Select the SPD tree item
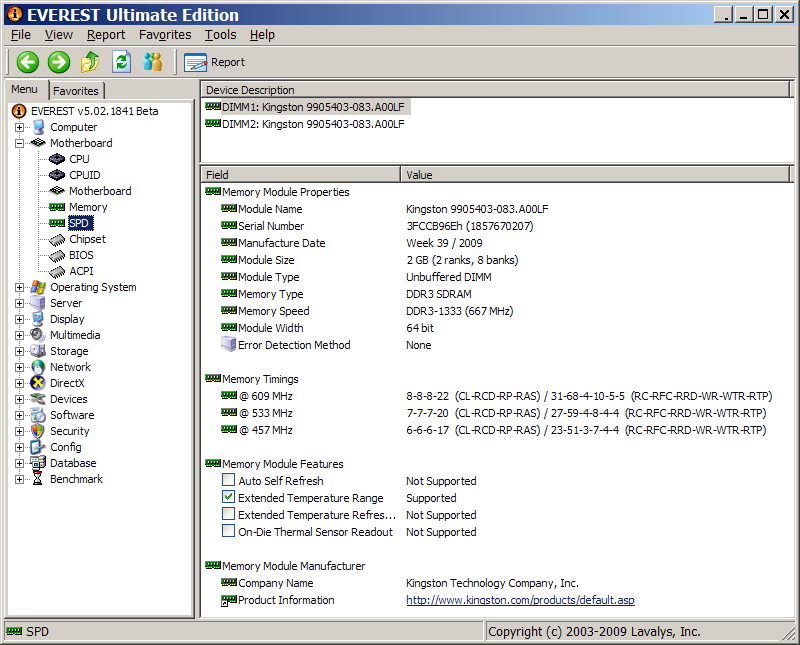Image resolution: width=800 pixels, height=645 pixels. (x=79, y=223)
